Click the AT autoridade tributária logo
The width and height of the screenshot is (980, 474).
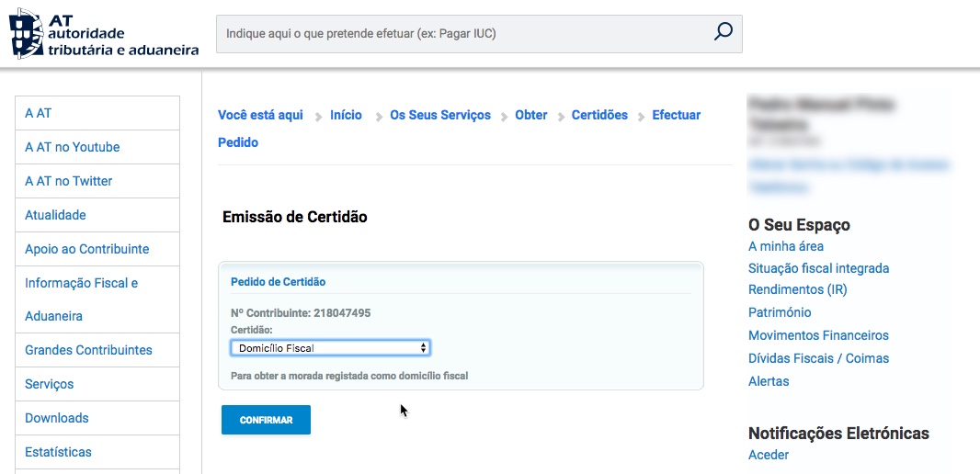(x=104, y=33)
